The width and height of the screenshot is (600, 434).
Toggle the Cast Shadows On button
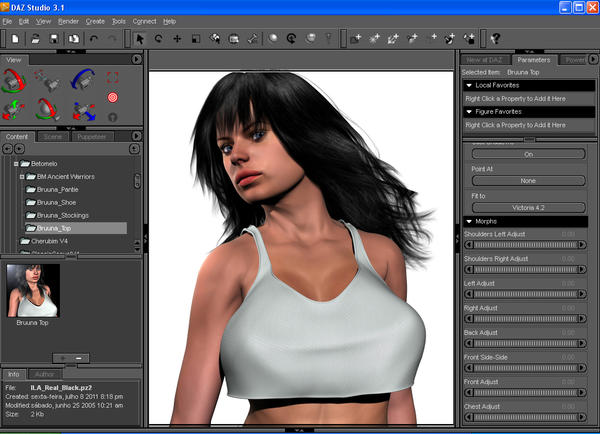click(x=528, y=155)
